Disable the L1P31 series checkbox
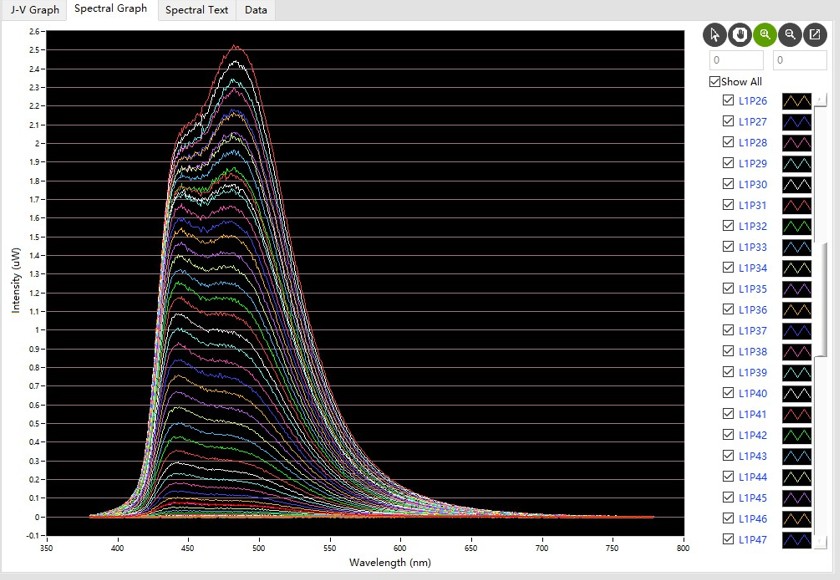This screenshot has height=580, width=840. pyautogui.click(x=728, y=205)
